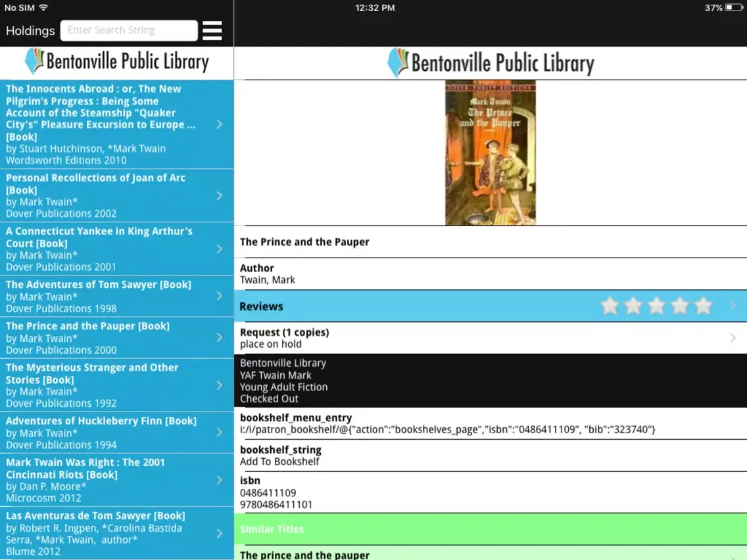
Task: Open the bookshelf_menu_entry link row
Action: click(x=491, y=423)
